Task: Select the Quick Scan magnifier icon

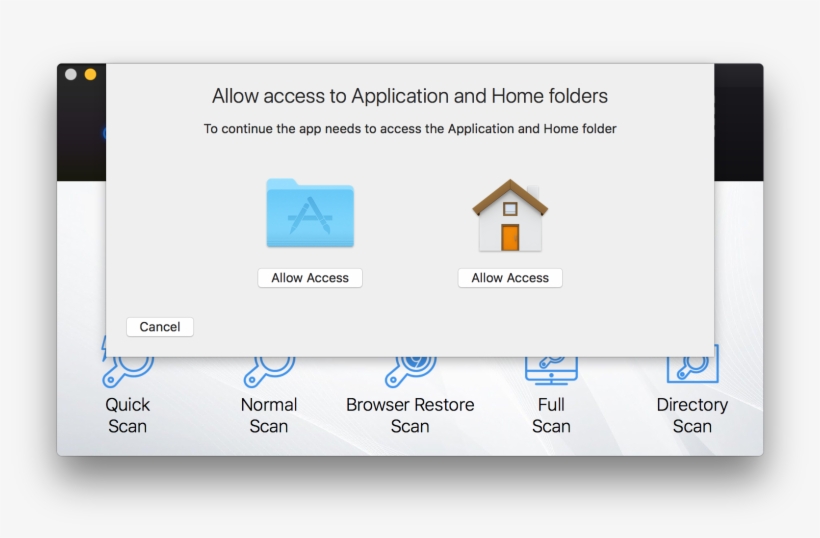Action: tap(128, 368)
